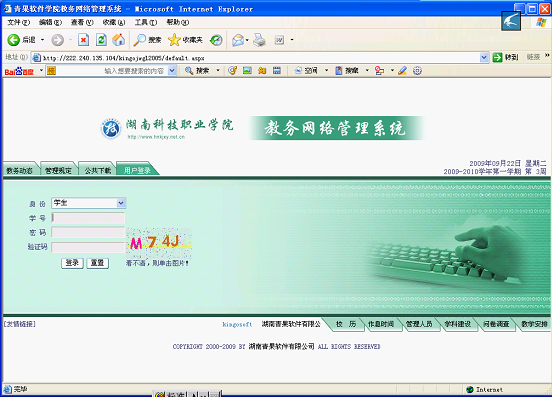Switch to the 管理规定 tab
Viewport: 552px width, 397px height.
[x=58, y=170]
